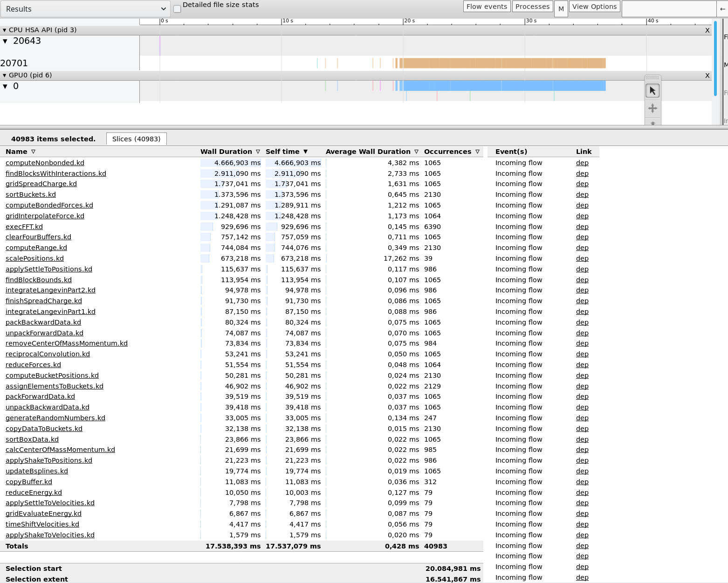Collapse the CPU HSA API track group
728x583 pixels.
[x=5, y=29]
